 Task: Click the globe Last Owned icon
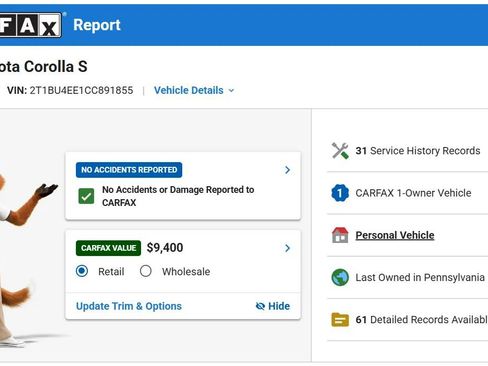(x=340, y=277)
